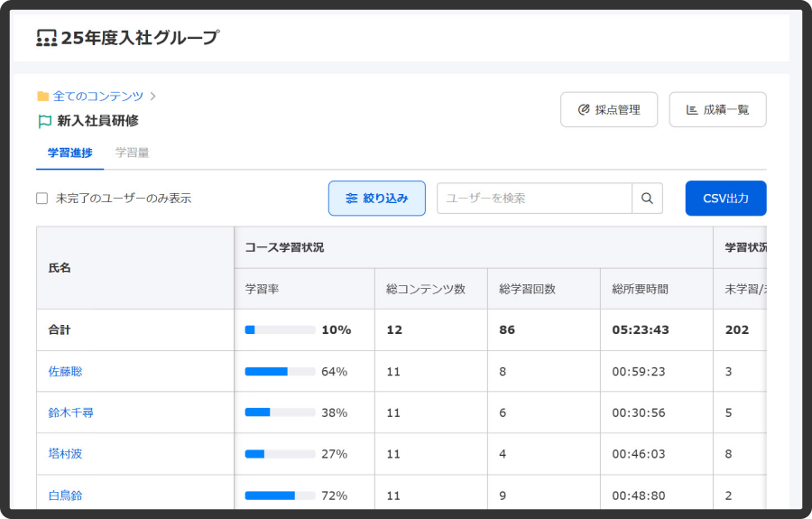Open user 塔村波 link
This screenshot has width=812, height=519.
pos(65,454)
